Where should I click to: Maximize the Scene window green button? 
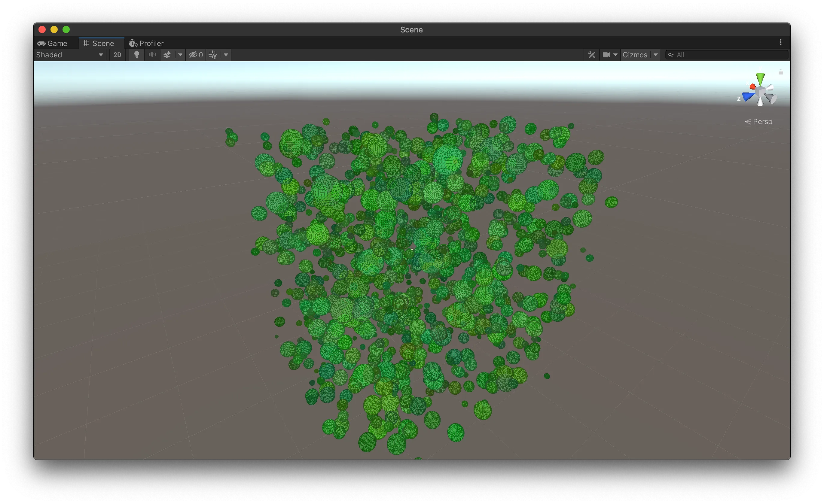pos(66,29)
